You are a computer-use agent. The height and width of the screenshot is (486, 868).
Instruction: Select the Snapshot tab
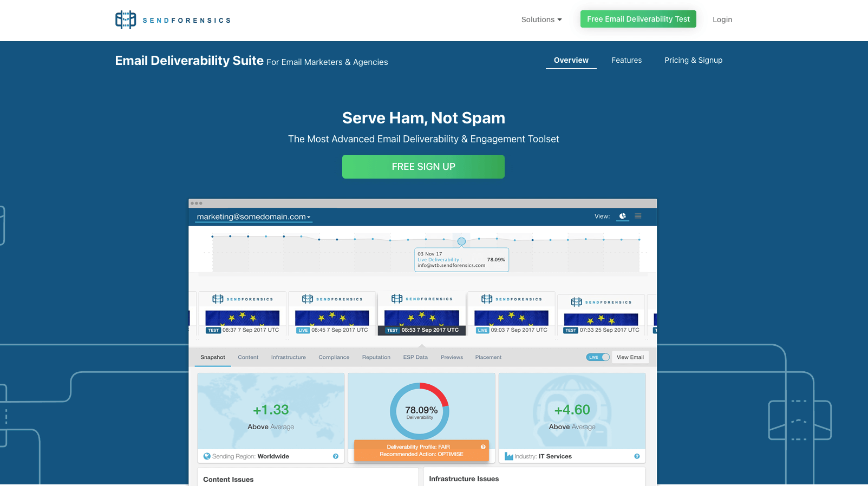[213, 357]
